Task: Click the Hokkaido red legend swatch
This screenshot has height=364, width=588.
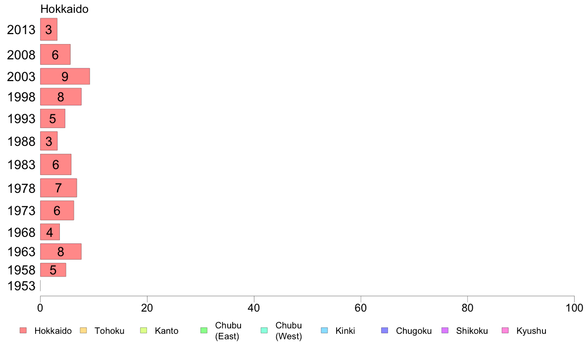Action: point(23,330)
